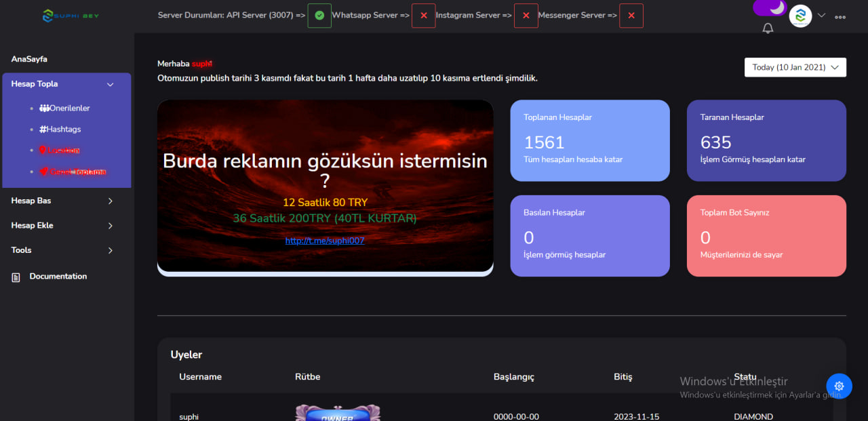This screenshot has height=421, width=868.
Task: Open the t.me/suphi007 link
Action: click(x=325, y=241)
